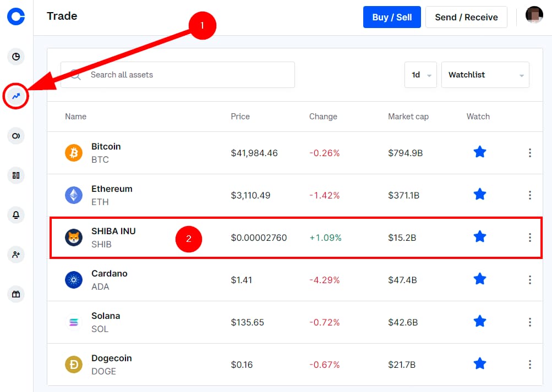The height and width of the screenshot is (392, 552).
Task: Open the Ethereum asset name
Action: (x=112, y=189)
